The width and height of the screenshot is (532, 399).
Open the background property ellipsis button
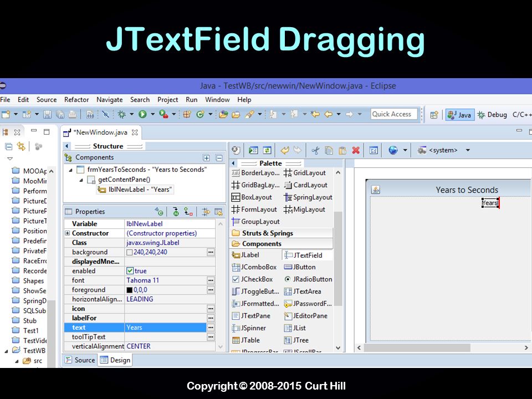(211, 252)
